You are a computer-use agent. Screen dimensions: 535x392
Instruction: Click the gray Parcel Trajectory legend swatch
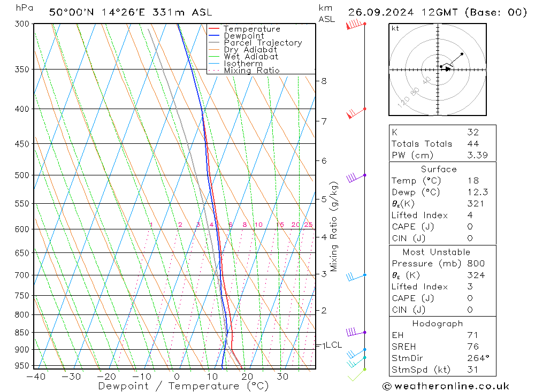coord(214,42)
